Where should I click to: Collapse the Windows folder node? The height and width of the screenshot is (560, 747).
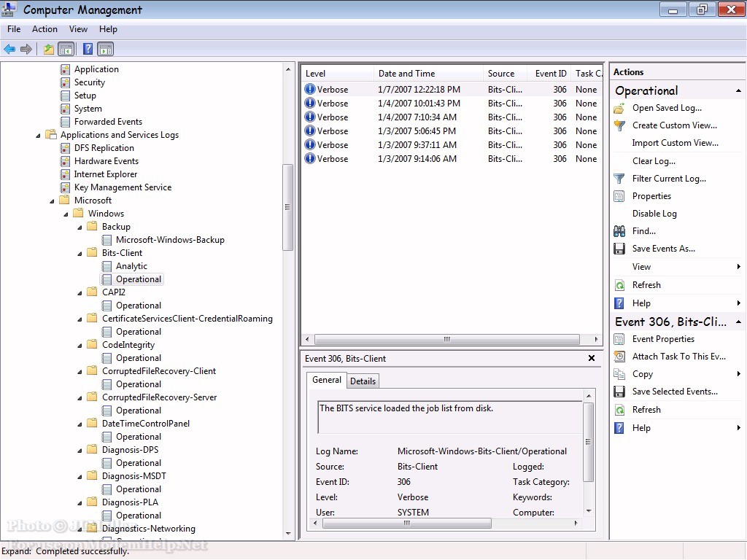coord(66,214)
